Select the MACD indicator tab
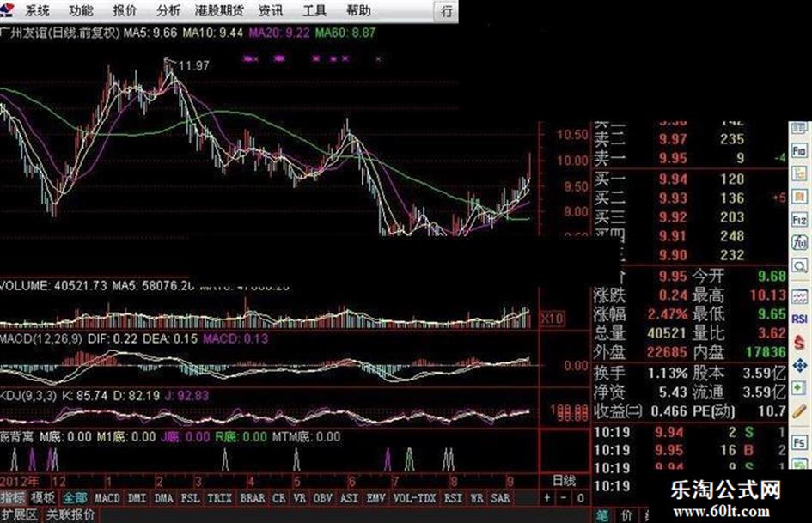This screenshot has height=523, width=812. 107,498
